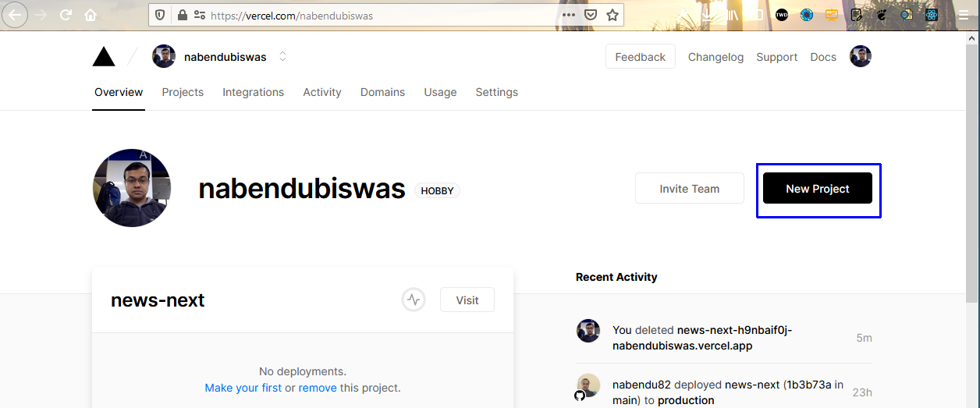Open the blue globe extension icon
980x408 pixels.
(807, 15)
